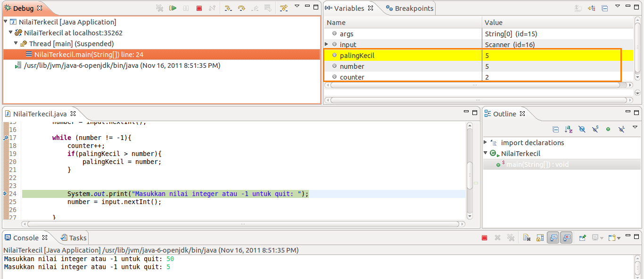Screen dimensions: 644x279
Task: Collapse NilaiTerkecil [Java Application] launch node
Action: click(x=6, y=22)
